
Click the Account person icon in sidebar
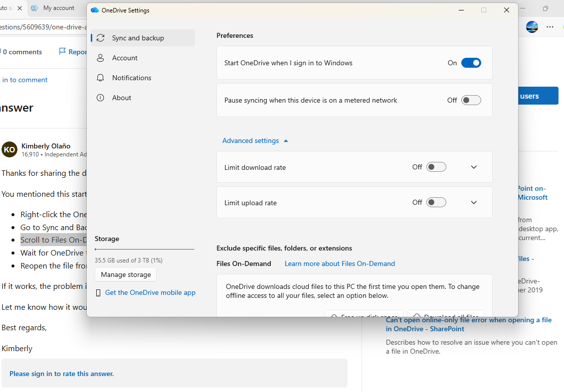(100, 57)
